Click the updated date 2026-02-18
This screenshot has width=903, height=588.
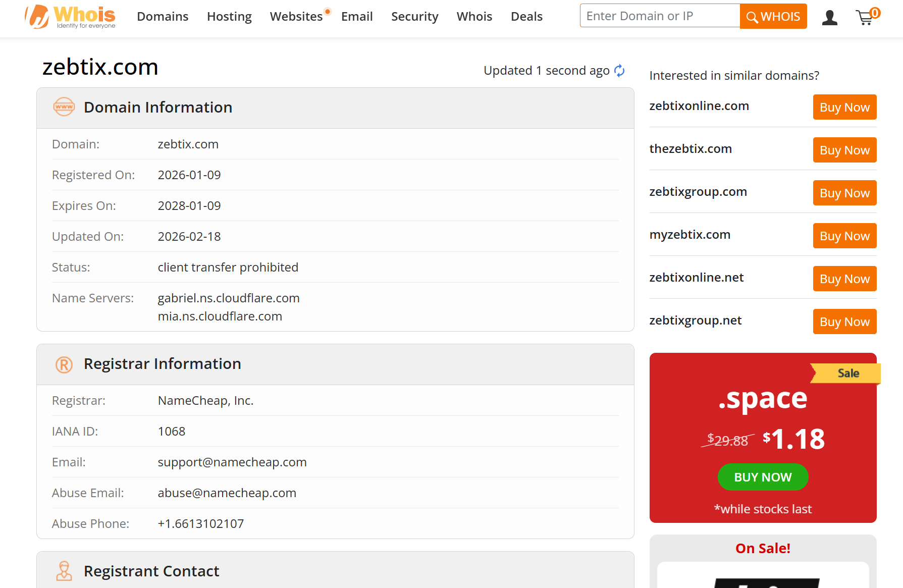click(189, 237)
